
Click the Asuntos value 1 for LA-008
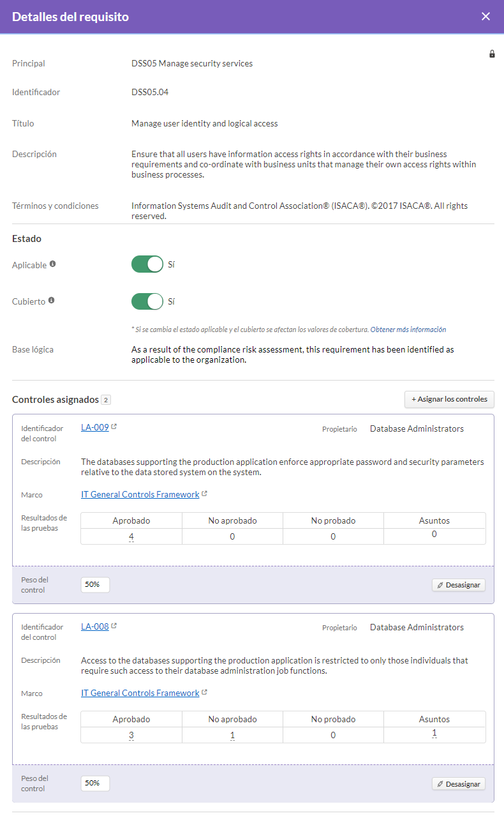434,733
